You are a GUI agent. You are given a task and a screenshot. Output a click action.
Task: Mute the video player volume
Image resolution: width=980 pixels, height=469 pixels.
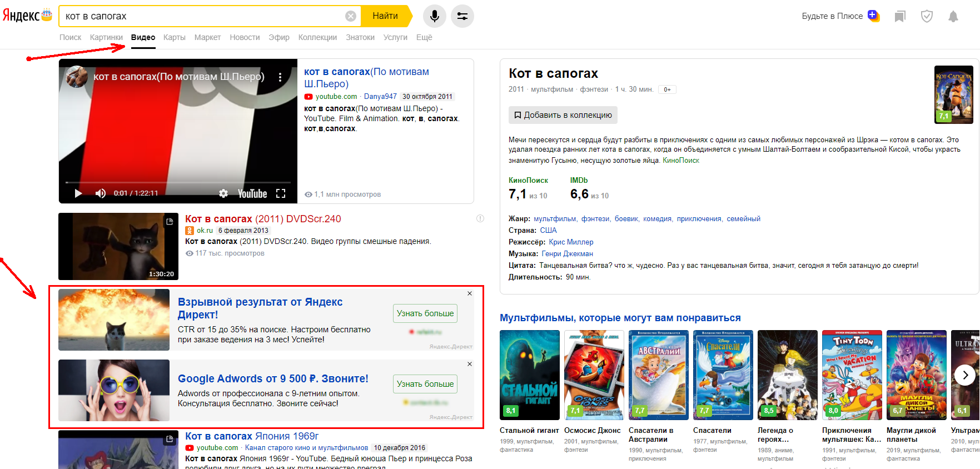101,193
